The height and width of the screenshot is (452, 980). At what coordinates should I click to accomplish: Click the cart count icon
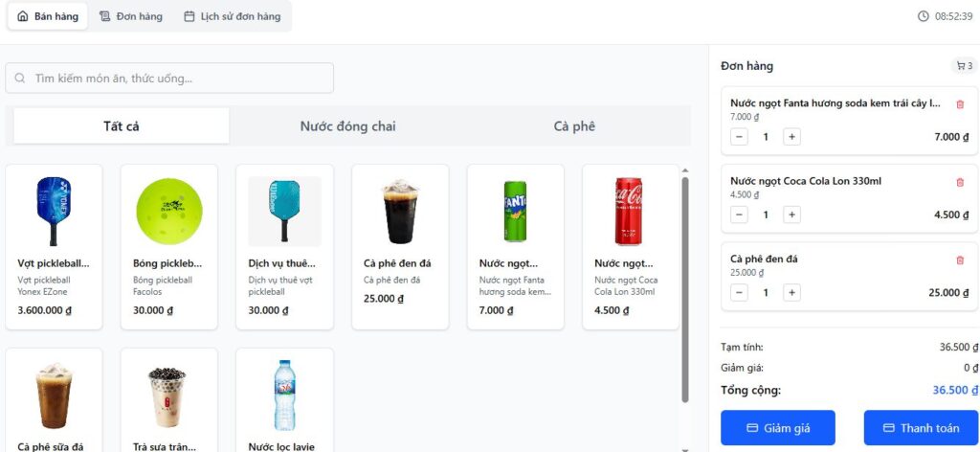tap(963, 66)
